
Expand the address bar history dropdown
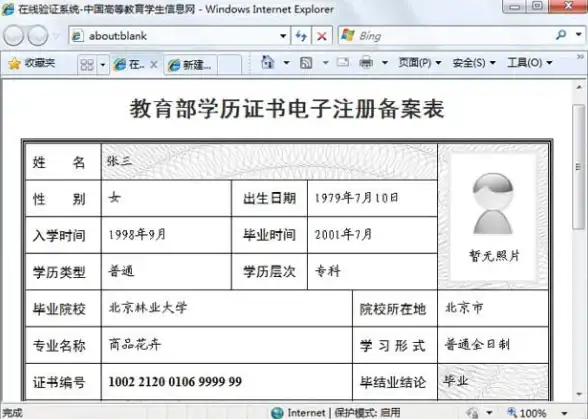[283, 36]
